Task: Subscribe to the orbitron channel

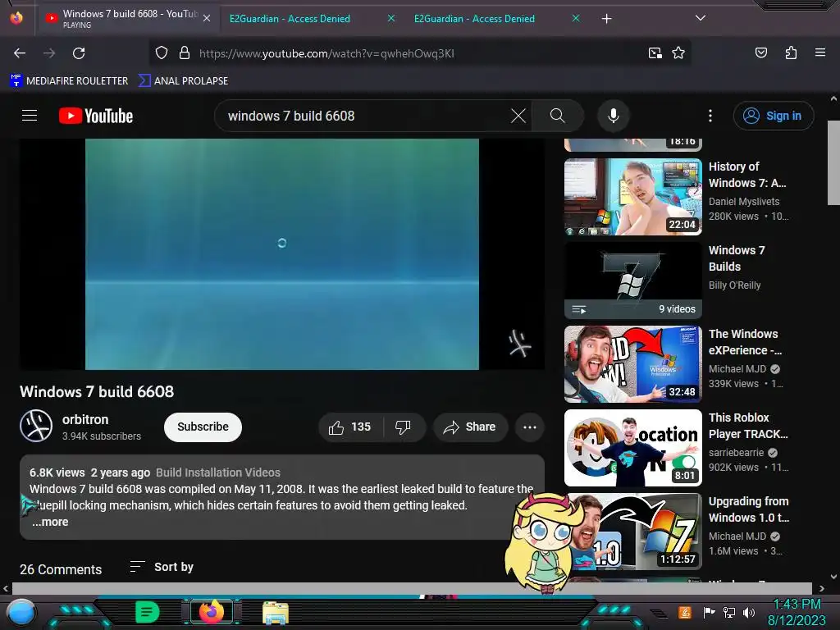Action: tap(203, 427)
